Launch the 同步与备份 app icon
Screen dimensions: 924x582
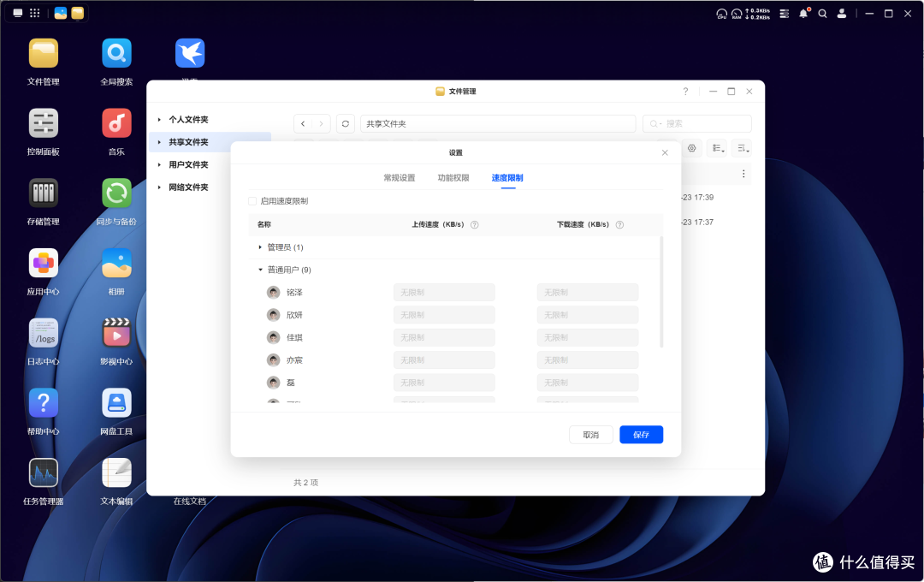coord(116,193)
